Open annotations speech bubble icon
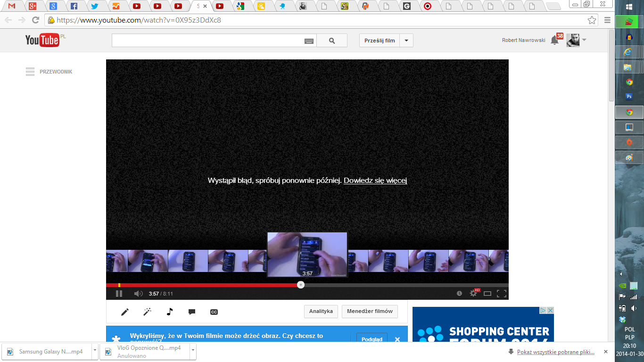 [192, 312]
